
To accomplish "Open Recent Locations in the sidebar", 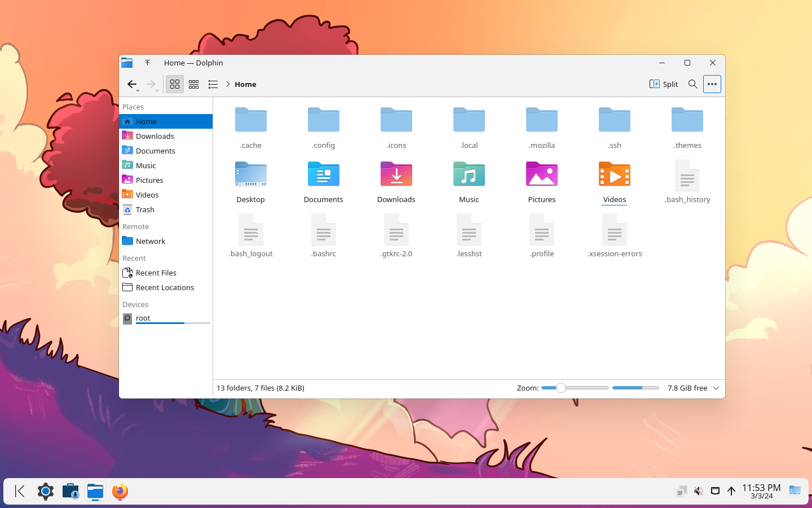I will click(166, 287).
